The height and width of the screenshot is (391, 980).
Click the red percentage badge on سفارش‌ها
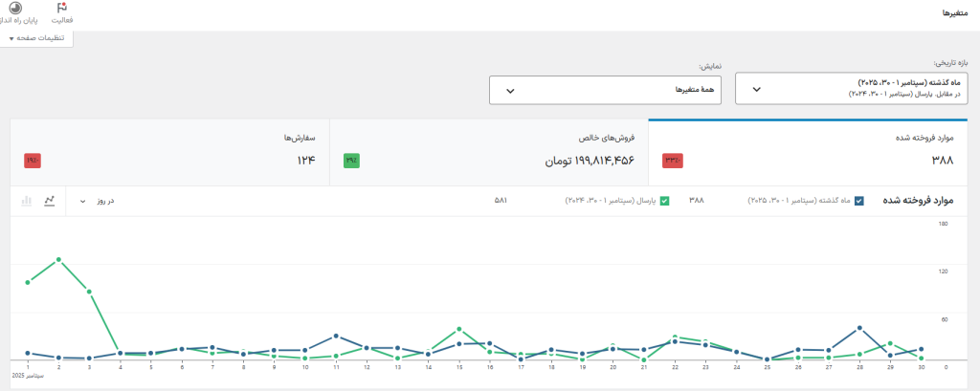point(33,161)
